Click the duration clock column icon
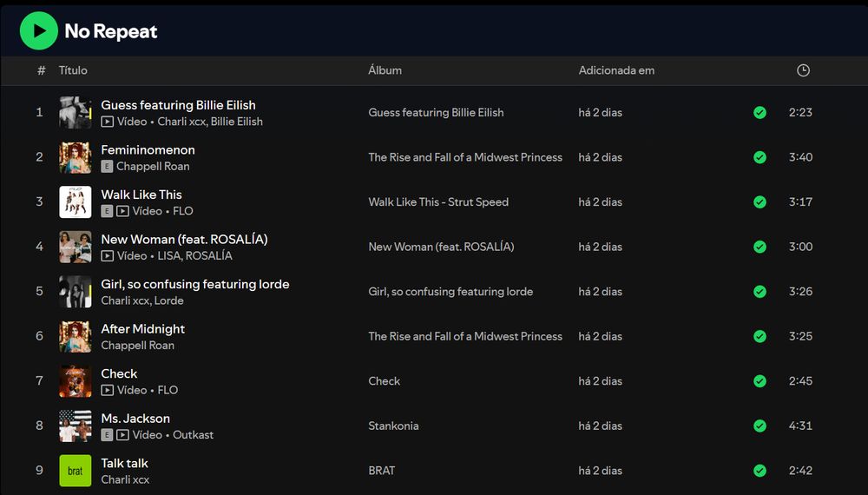This screenshot has height=495, width=868. (x=803, y=70)
